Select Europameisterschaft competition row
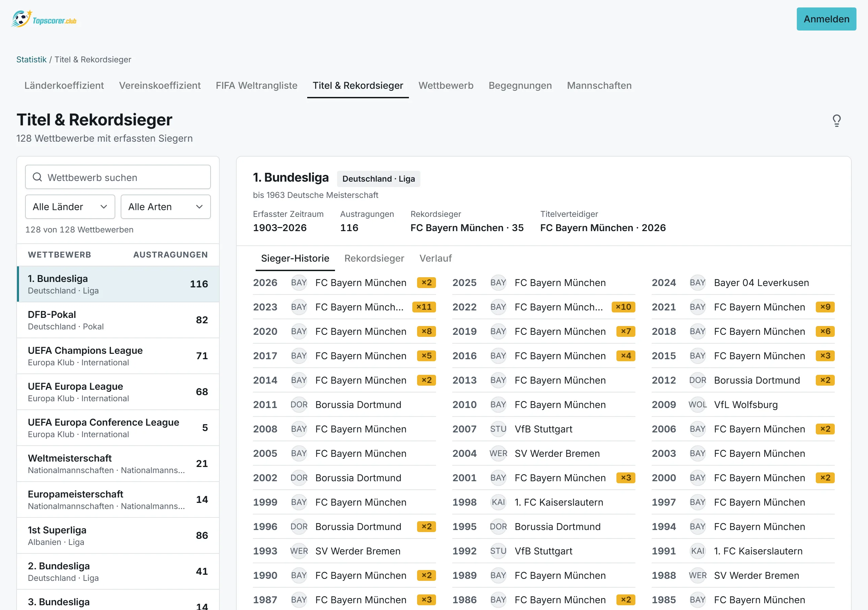The image size is (868, 610). coord(118,500)
